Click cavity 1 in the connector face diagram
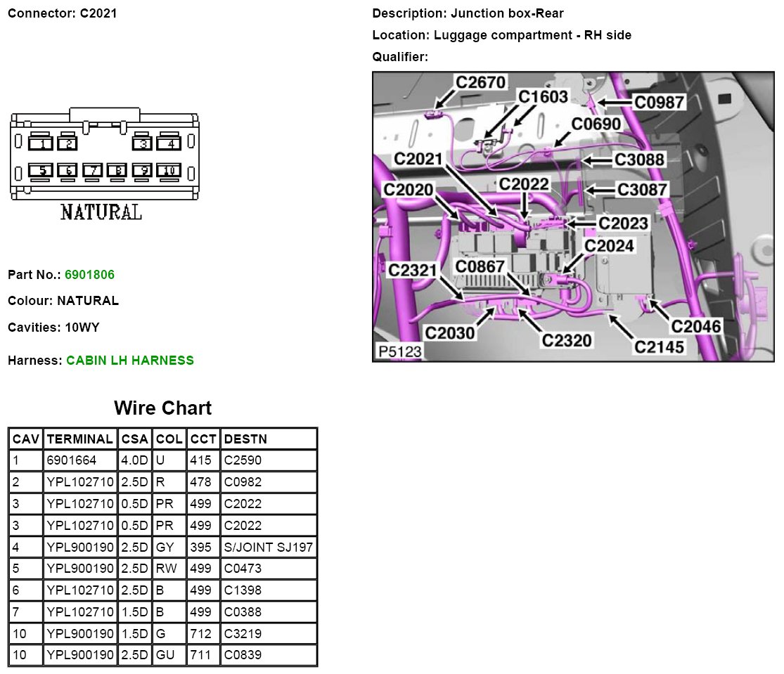 click(42, 144)
